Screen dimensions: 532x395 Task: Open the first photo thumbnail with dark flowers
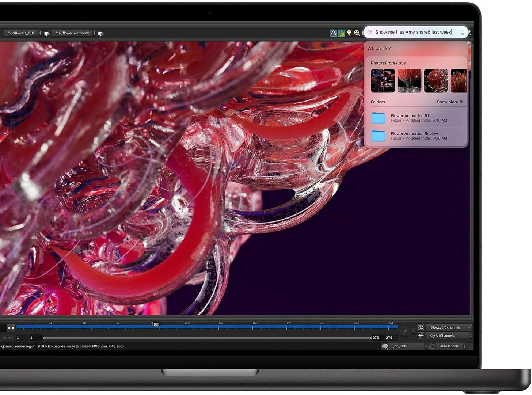[383, 81]
